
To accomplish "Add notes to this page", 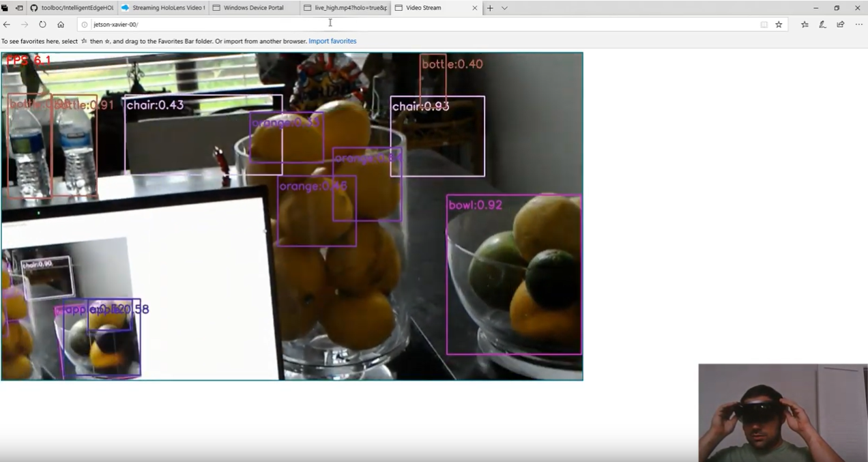I will pos(822,25).
